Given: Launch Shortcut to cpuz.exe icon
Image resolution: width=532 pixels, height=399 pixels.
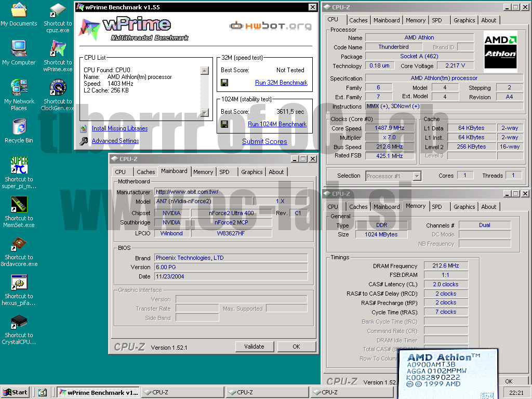Looking at the screenshot, I should [x=58, y=9].
